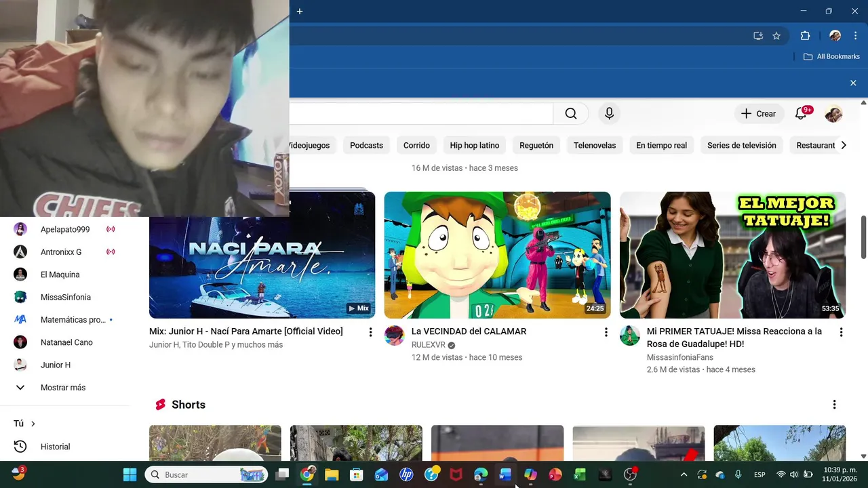Open the YouTube account avatar menu

coord(833,114)
